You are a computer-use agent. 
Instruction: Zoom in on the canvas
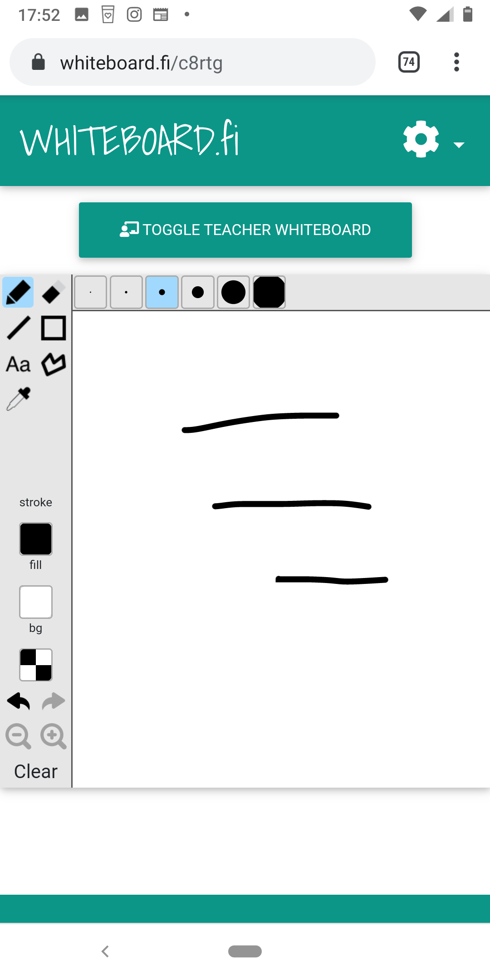coord(54,736)
